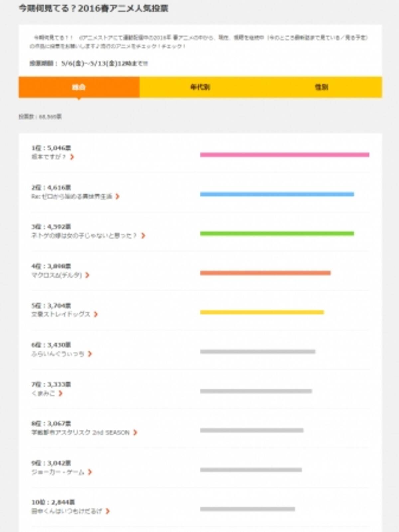Click the gray bar for rank 10
Image resolution: width=399 pixels, height=532 pixels.
[x=247, y=509]
